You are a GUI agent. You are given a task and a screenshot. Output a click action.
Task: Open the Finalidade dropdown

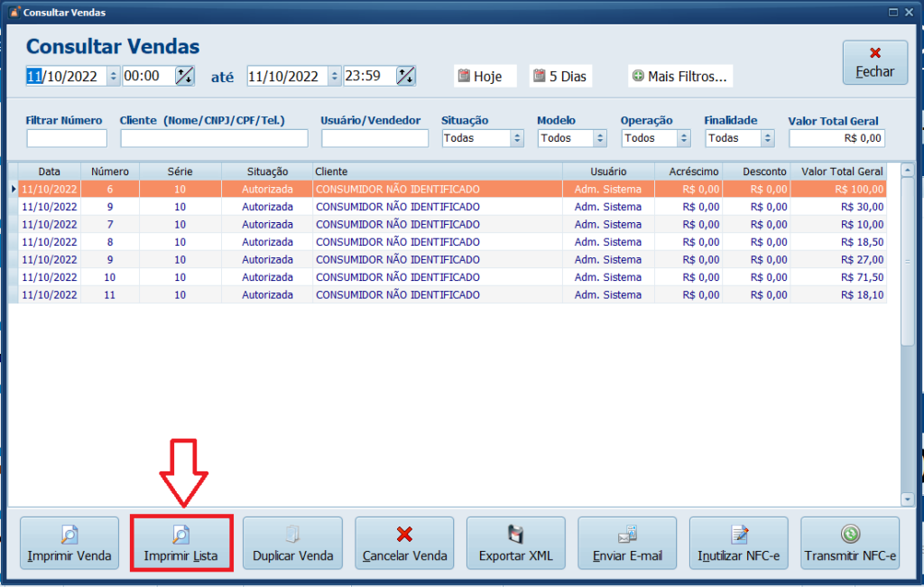[x=767, y=138]
